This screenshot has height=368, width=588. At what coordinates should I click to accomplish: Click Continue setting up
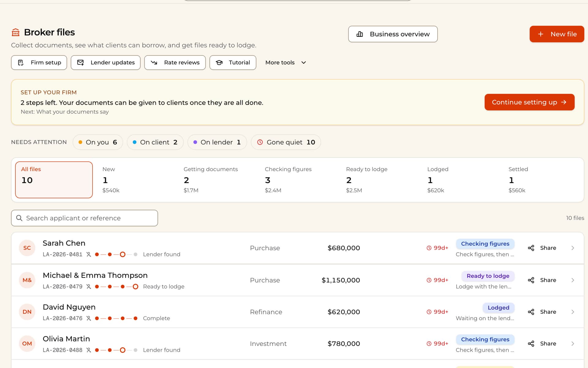click(530, 102)
